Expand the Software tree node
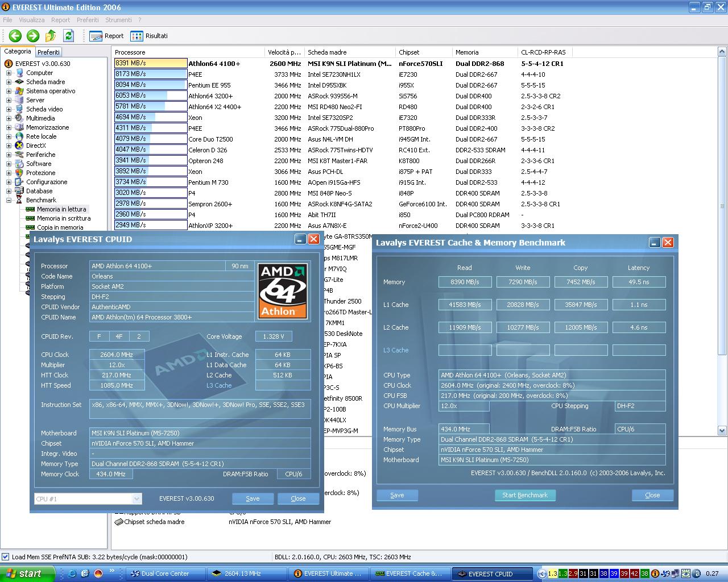This screenshot has width=728, height=582. click(x=9, y=164)
